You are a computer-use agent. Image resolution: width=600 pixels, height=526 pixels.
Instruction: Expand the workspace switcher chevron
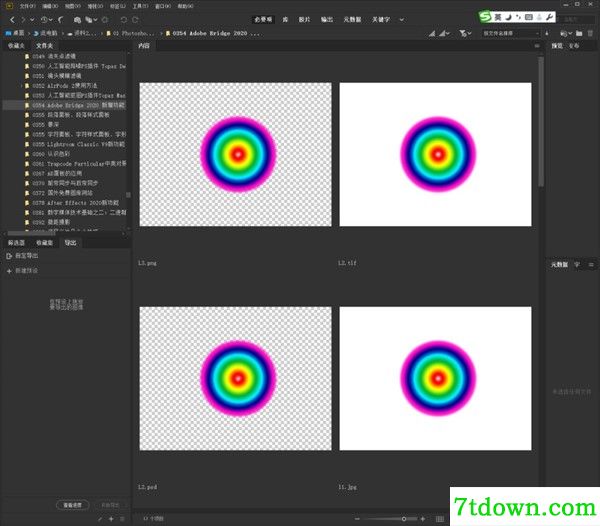(x=401, y=20)
